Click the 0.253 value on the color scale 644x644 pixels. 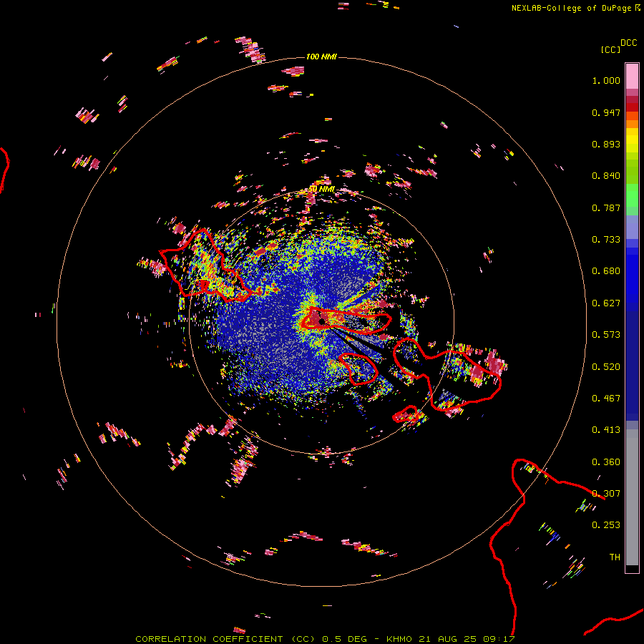point(606,525)
